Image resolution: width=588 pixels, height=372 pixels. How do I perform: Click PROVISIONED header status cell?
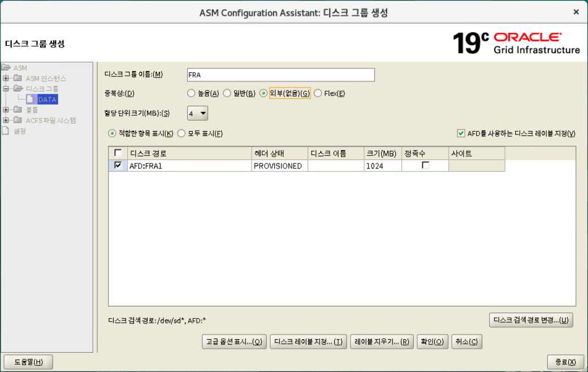coord(280,166)
